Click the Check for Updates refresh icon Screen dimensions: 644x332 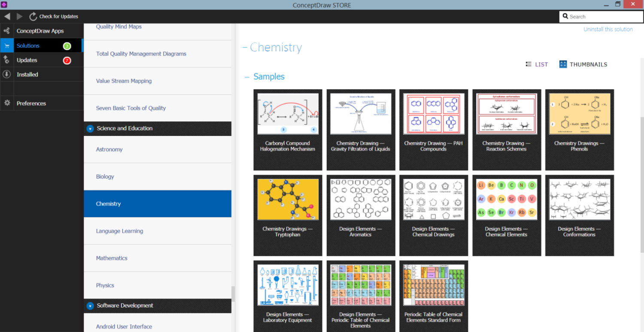pyautogui.click(x=33, y=16)
